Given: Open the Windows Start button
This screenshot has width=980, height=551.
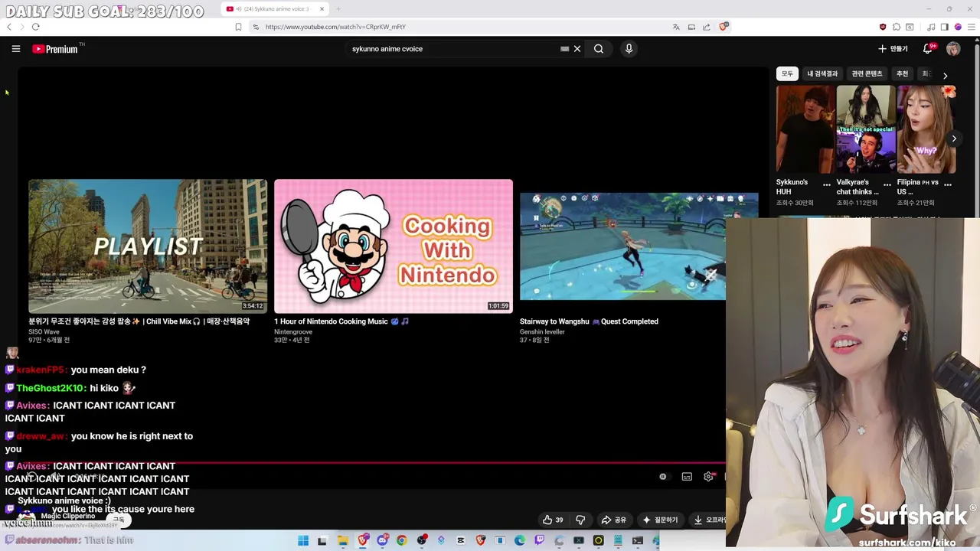Looking at the screenshot, I should 303,540.
